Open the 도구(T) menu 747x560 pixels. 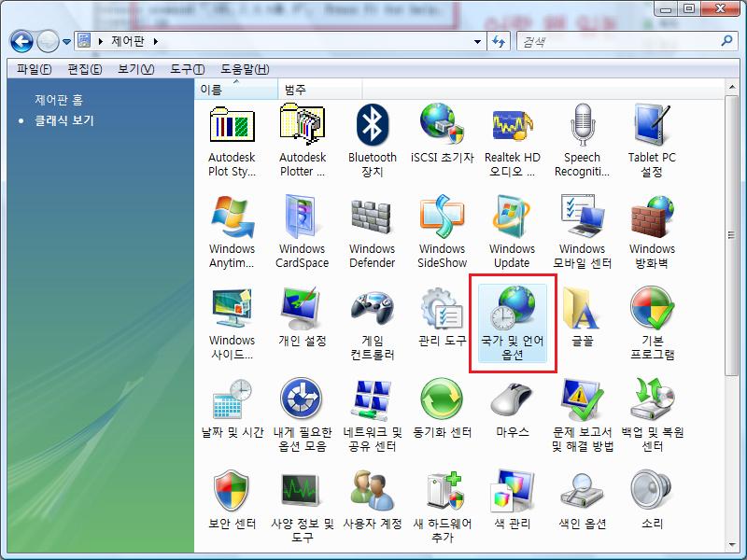click(x=188, y=69)
